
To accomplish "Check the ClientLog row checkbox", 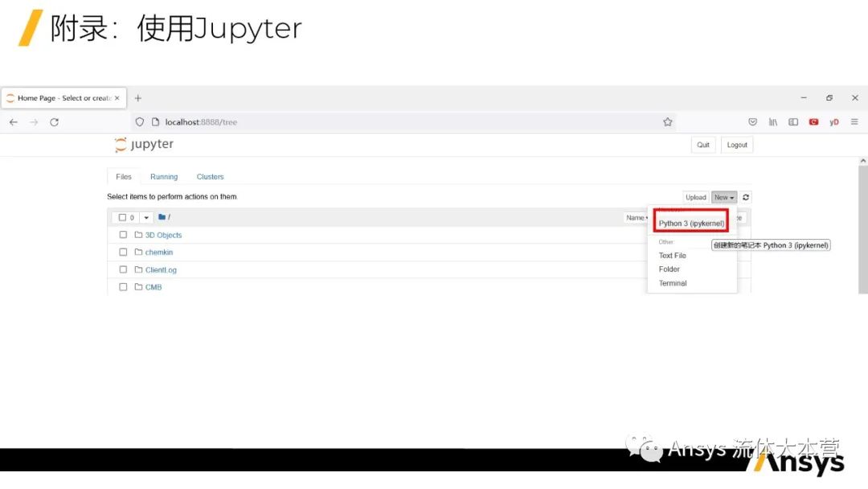I will pos(123,269).
